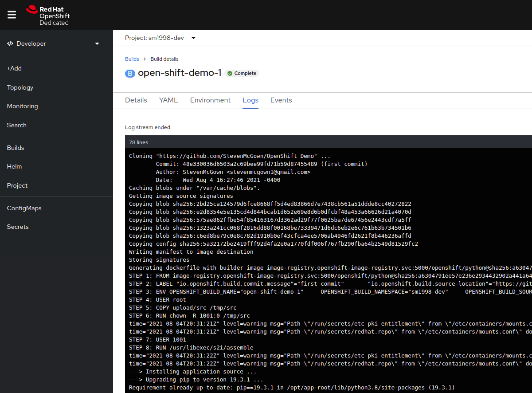Image resolution: width=532 pixels, height=393 pixels.
Task: Select the Logs tab
Action: tap(250, 100)
